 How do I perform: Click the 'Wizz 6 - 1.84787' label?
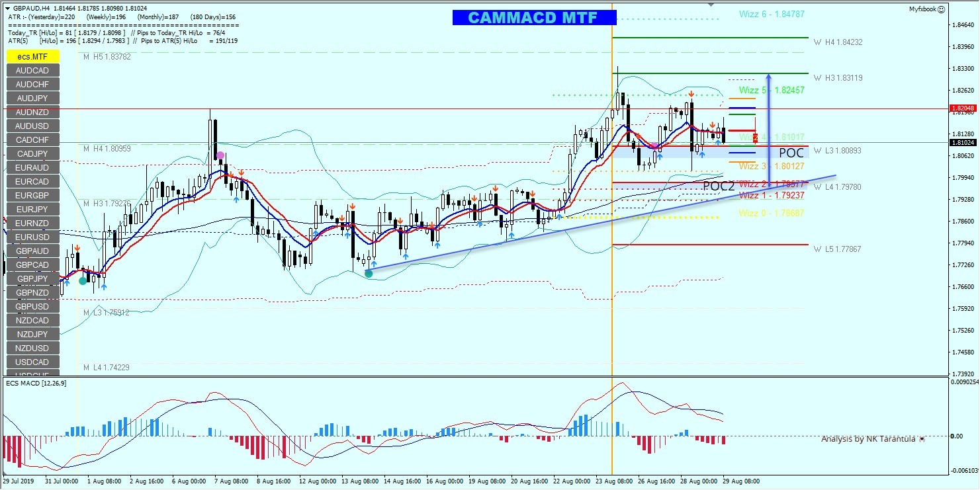[x=772, y=14]
